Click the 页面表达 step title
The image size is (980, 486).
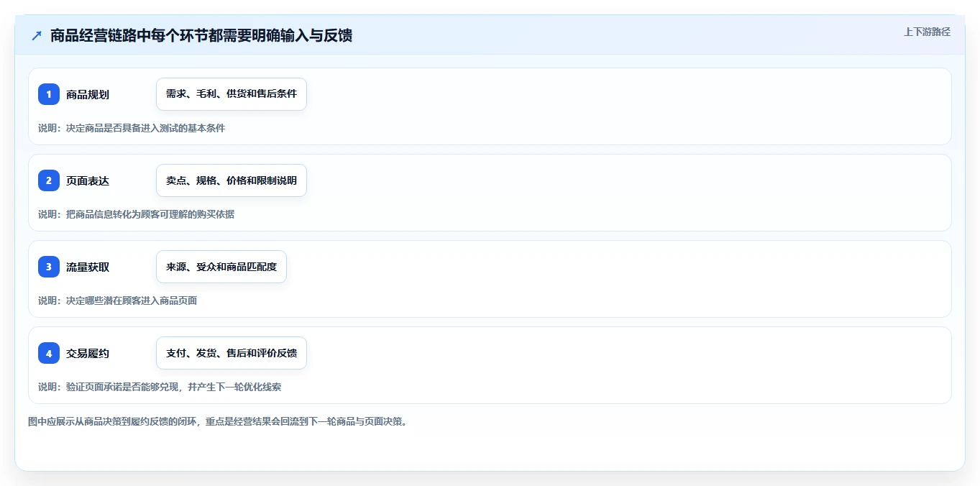(x=88, y=180)
